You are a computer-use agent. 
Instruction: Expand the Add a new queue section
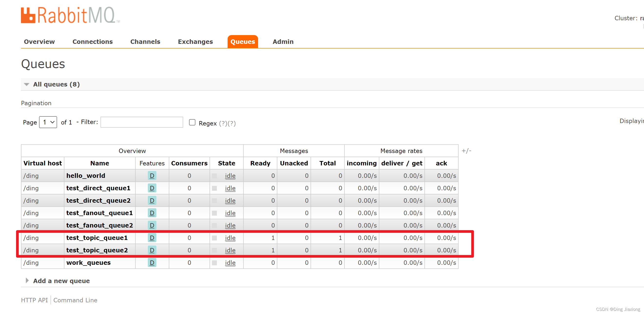[x=58, y=281]
